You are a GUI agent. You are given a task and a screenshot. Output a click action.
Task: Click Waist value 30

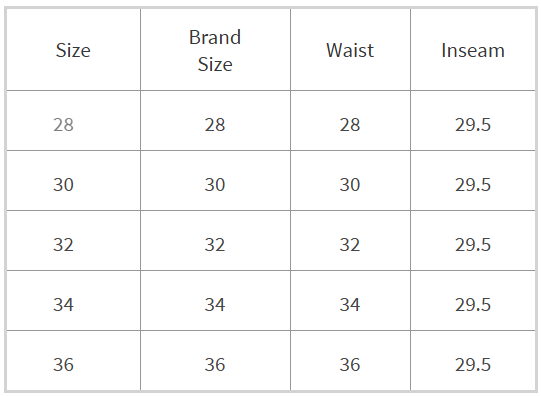[x=350, y=185]
